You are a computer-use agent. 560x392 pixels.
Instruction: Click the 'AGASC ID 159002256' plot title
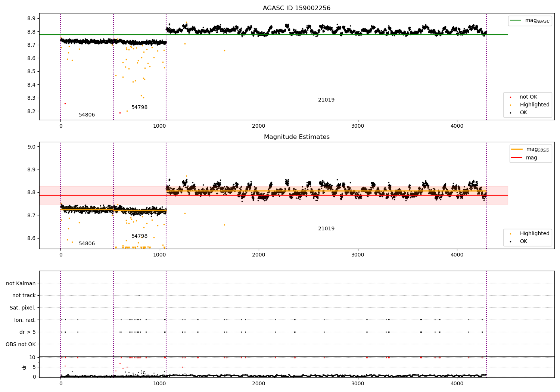coord(296,8)
